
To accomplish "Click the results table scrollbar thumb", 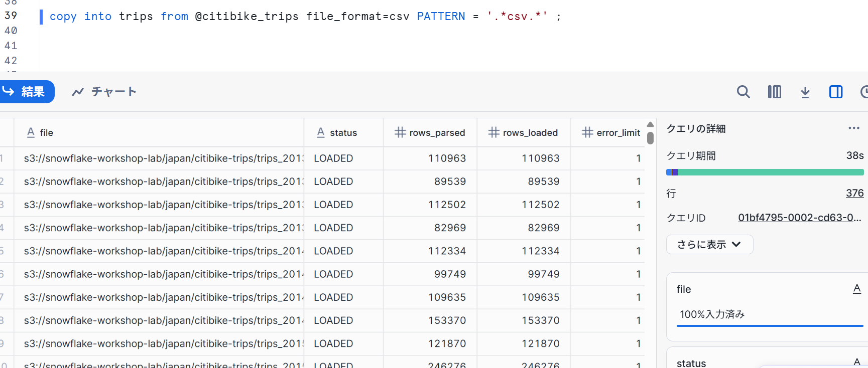I will [650, 138].
